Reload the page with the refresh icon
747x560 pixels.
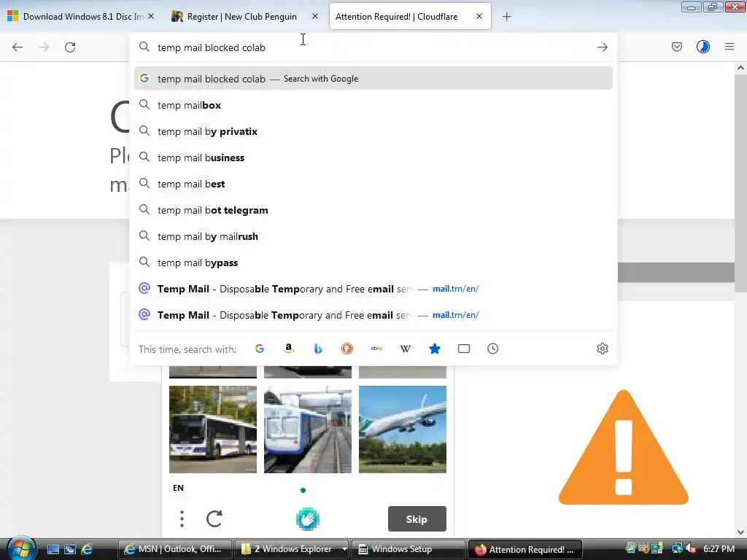coord(70,47)
